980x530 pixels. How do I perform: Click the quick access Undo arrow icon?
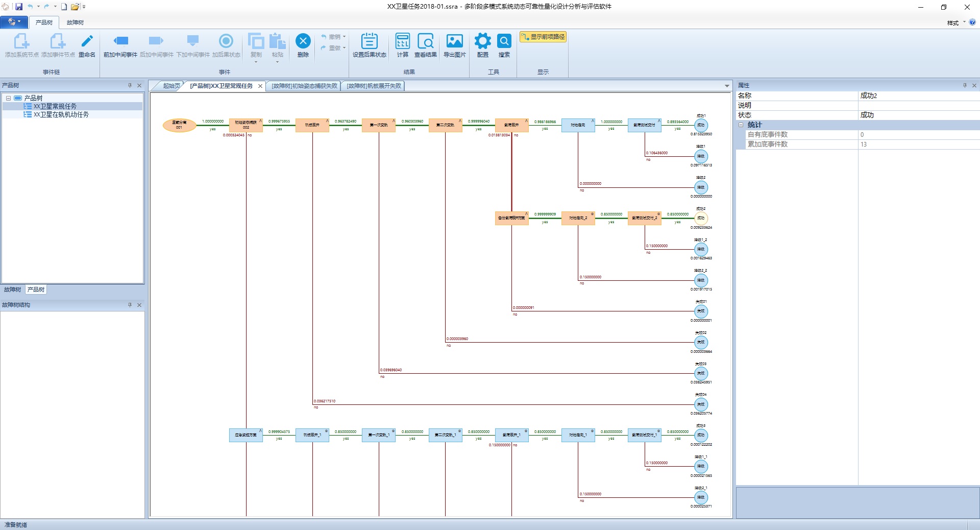(x=30, y=7)
